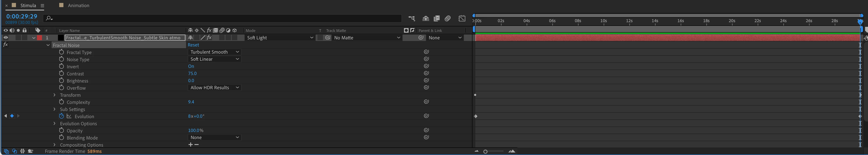Enable the Contrast stopwatch
Viewport: 868px width, 155px height.
tap(61, 73)
